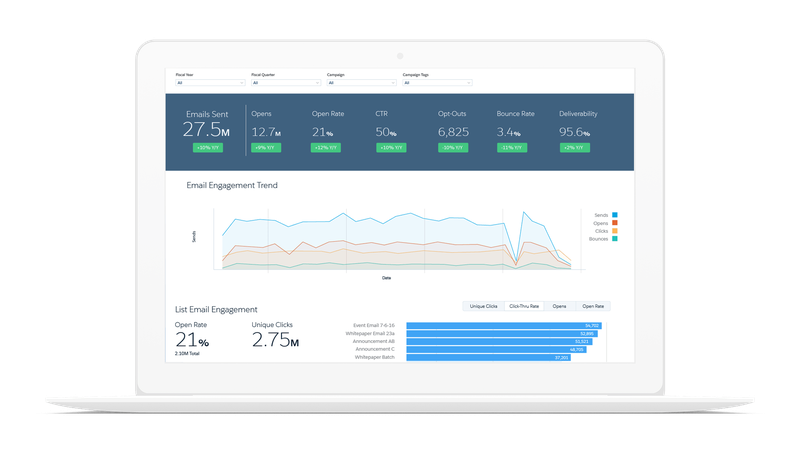Select the Unique Clicks toggle tab
800x450 pixels.
[483, 306]
